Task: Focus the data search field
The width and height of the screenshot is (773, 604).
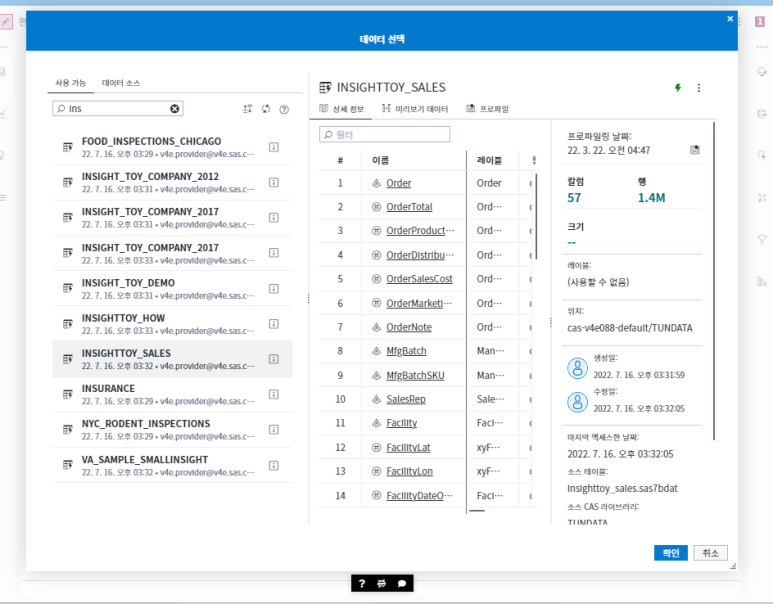Action: point(117,108)
